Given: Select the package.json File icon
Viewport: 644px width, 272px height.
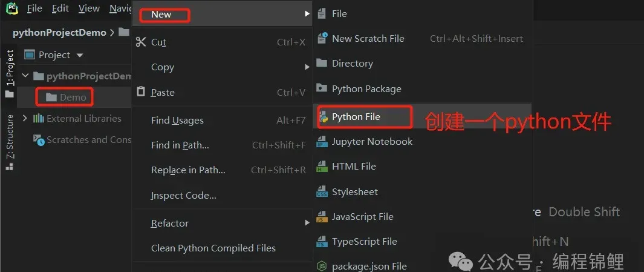Looking at the screenshot, I should 322,266.
